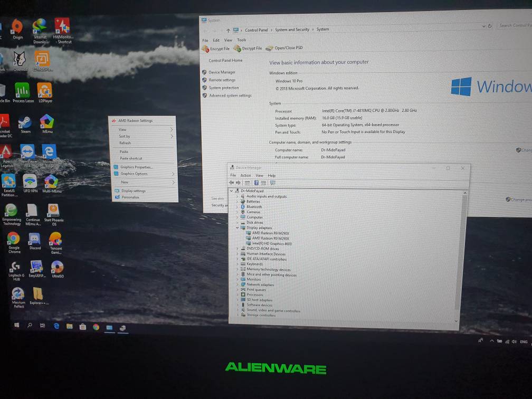Viewport: 532px width, 399px height.
Task: Click the Search Control Panel field
Action: [x=515, y=25]
